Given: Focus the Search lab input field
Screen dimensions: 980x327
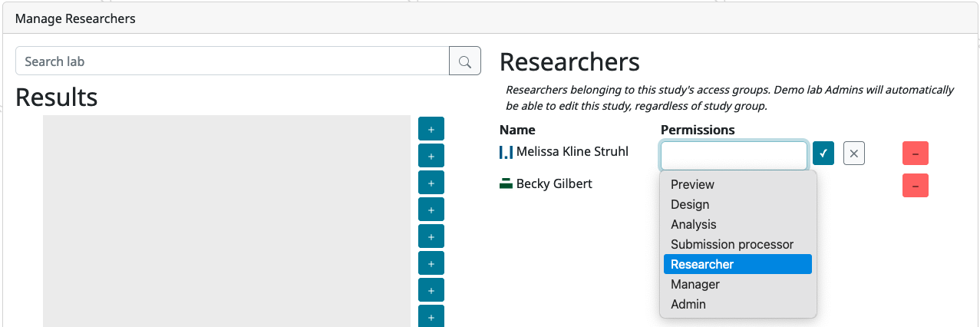Looking at the screenshot, I should pyautogui.click(x=233, y=61).
